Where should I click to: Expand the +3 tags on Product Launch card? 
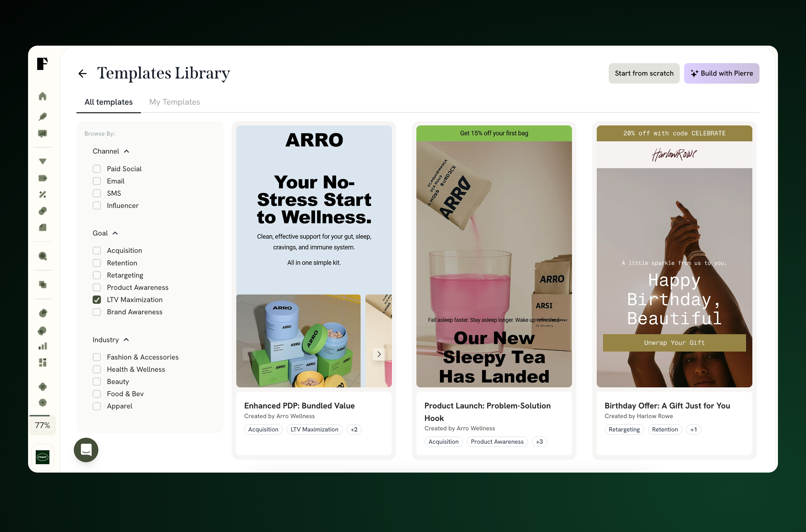tap(539, 441)
